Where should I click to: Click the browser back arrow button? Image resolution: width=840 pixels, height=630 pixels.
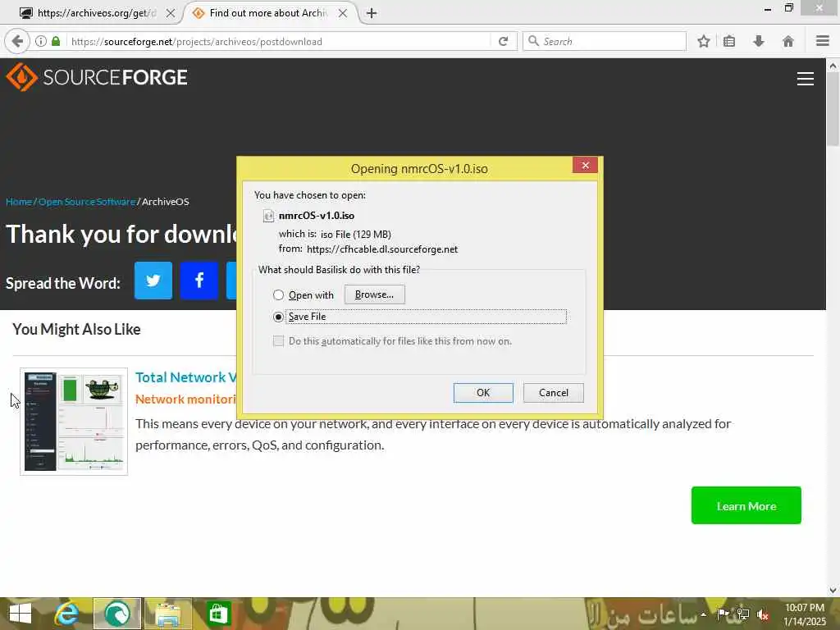(x=17, y=41)
